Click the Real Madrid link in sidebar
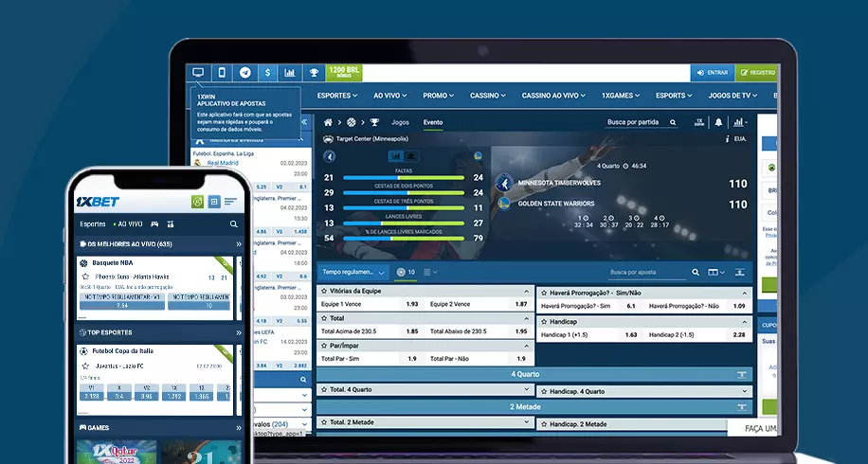 coord(223,163)
